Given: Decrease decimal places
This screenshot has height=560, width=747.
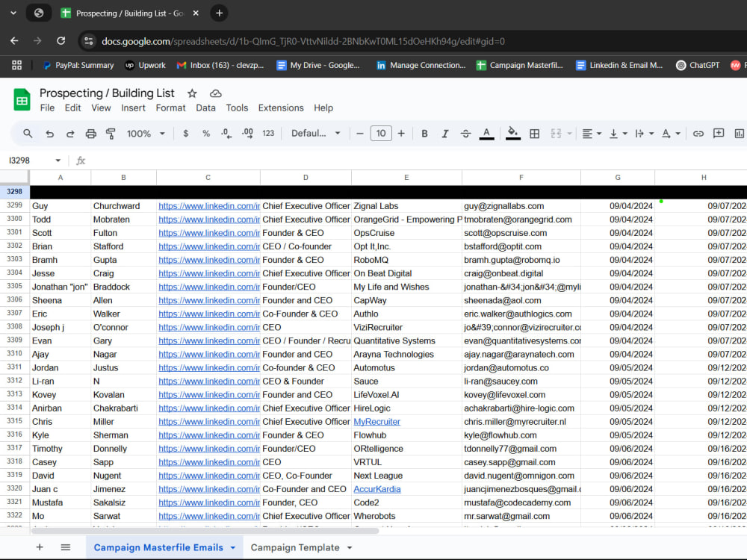Looking at the screenshot, I should pos(227,134).
